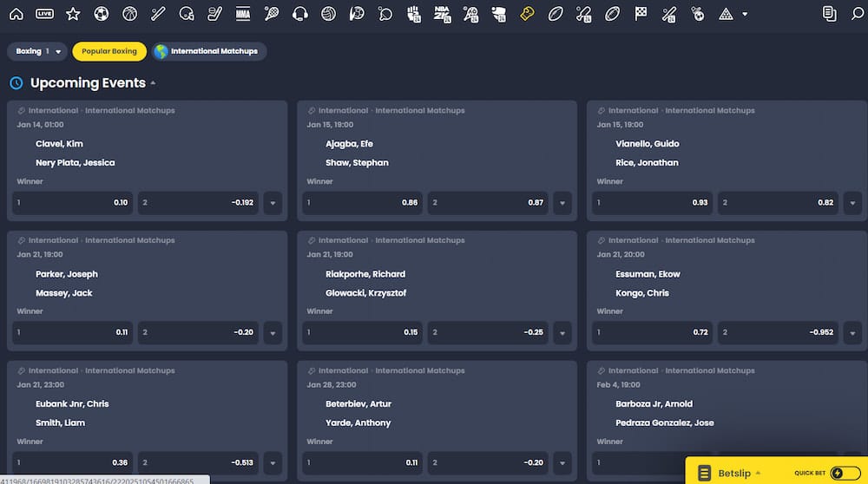Select the NBA 2K icon
The image size is (868, 484).
tap(442, 14)
